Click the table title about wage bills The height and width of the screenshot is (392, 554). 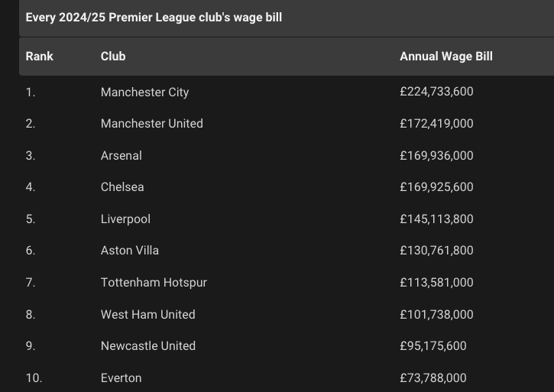(154, 17)
